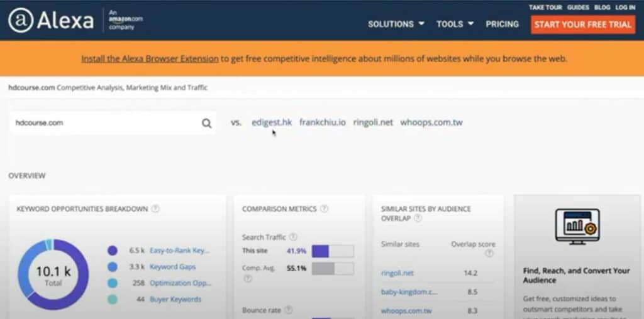
Task: Open Comparison Metrics help icon
Action: click(324, 208)
